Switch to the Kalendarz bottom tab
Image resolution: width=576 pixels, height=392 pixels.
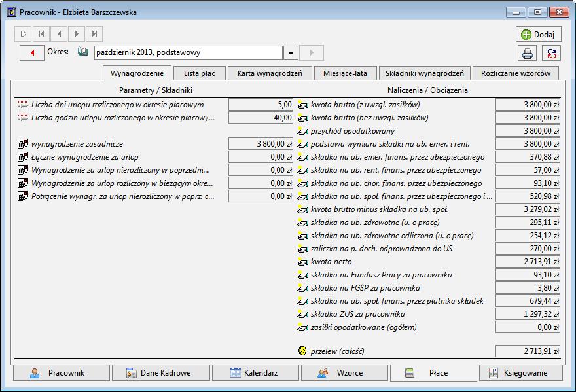tap(255, 373)
